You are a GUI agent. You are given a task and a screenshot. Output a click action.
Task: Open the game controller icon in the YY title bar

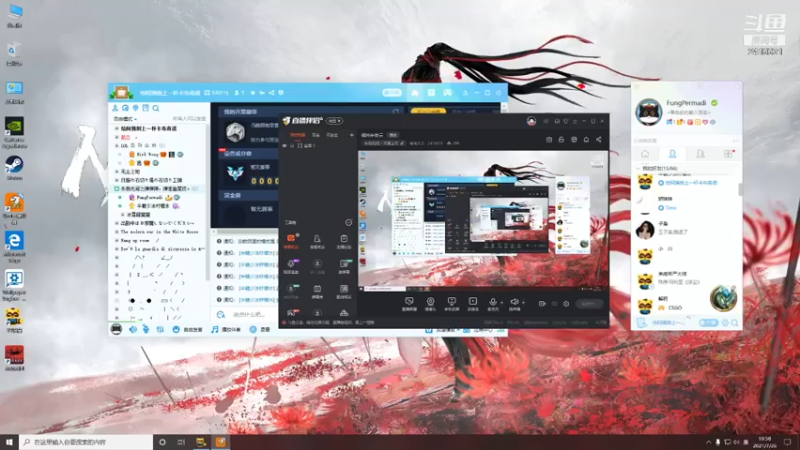[x=447, y=93]
